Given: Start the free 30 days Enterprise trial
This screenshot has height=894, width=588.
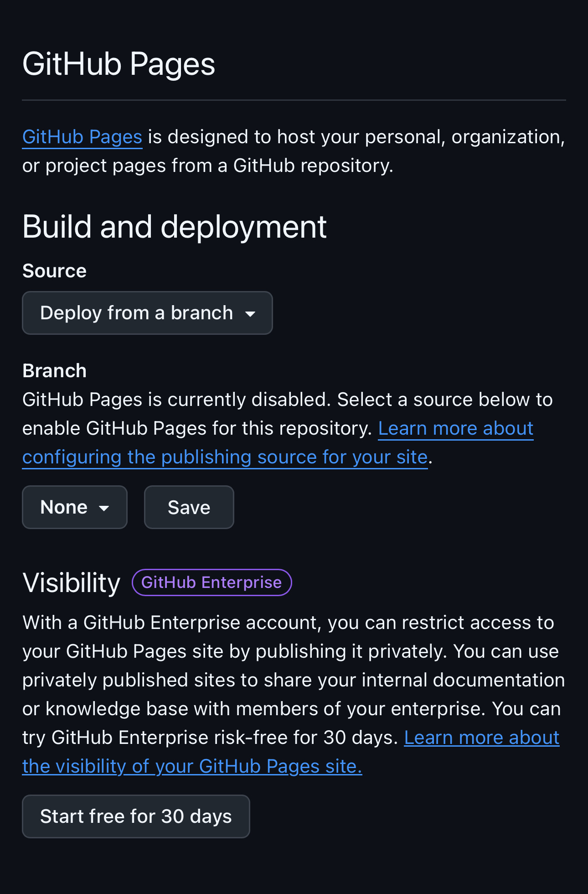Looking at the screenshot, I should (x=136, y=816).
